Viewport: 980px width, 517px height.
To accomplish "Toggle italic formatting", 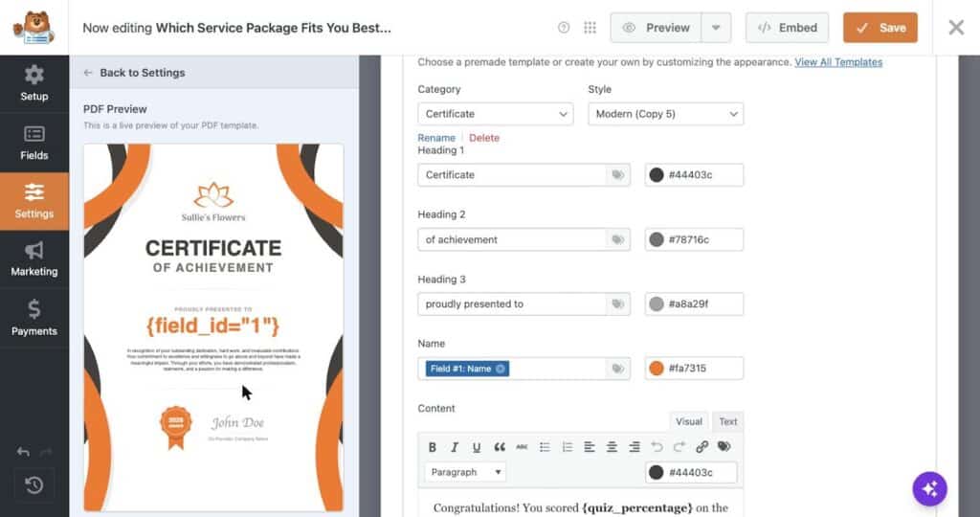I will 455,447.
